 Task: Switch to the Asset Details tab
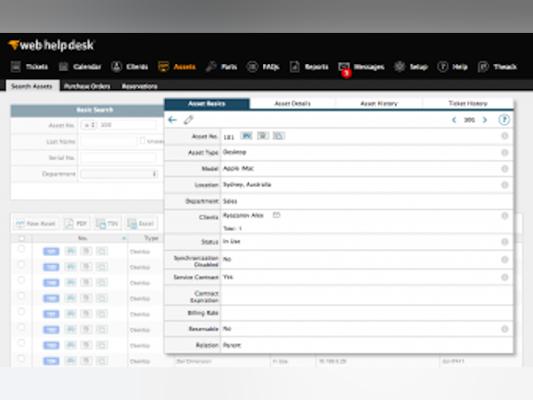click(x=292, y=104)
